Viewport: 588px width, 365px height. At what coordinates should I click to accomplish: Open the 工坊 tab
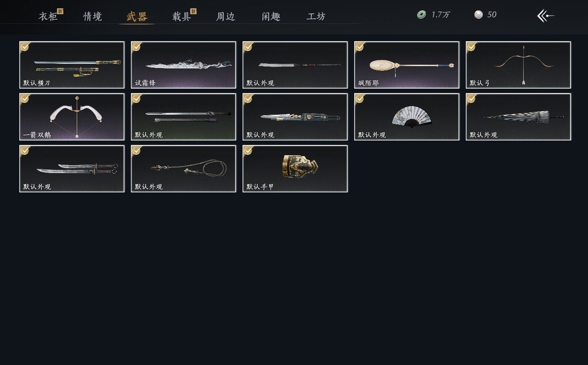[316, 17]
